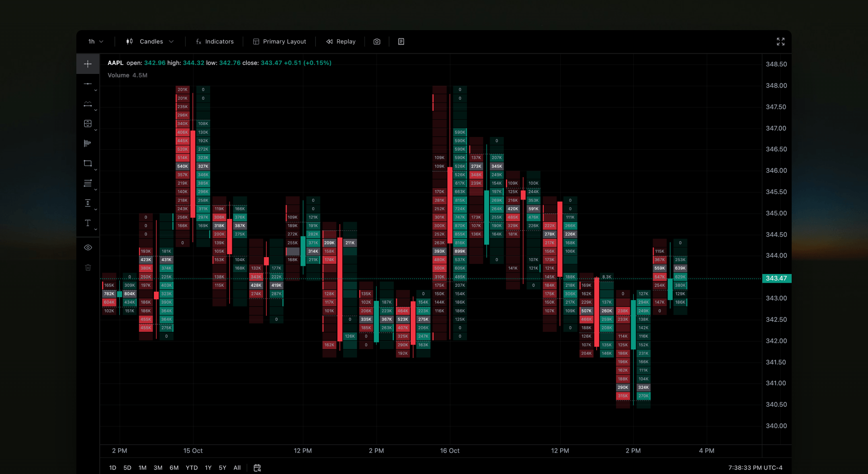Screen dimensions: 868x474
Task: Click the 15 Oct time axis label
Action: [193, 451]
